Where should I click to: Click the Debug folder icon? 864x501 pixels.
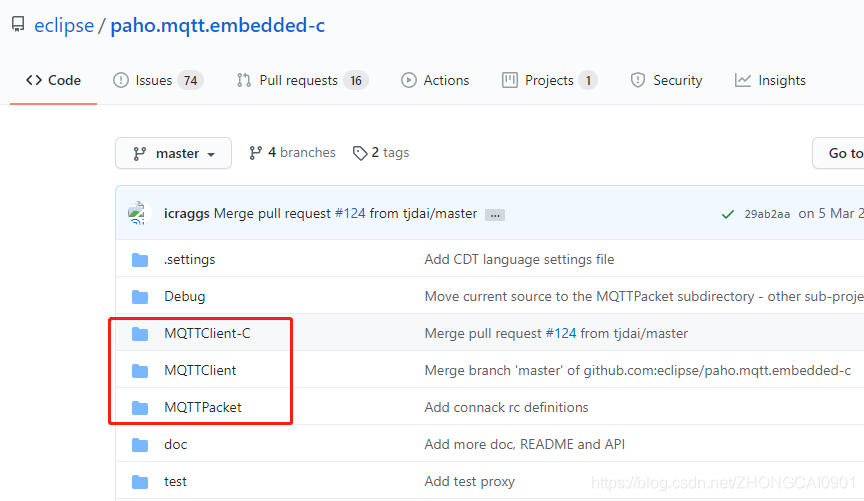point(140,297)
